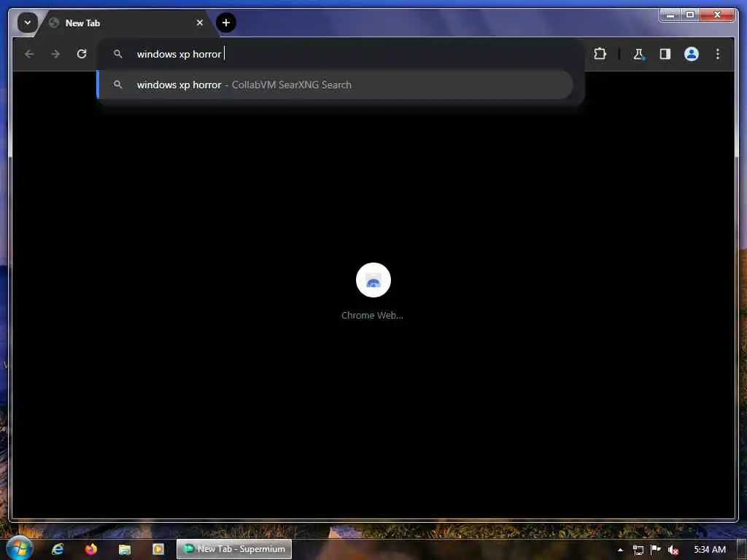Click the 'Chrome Web...' shortcut label

372,315
